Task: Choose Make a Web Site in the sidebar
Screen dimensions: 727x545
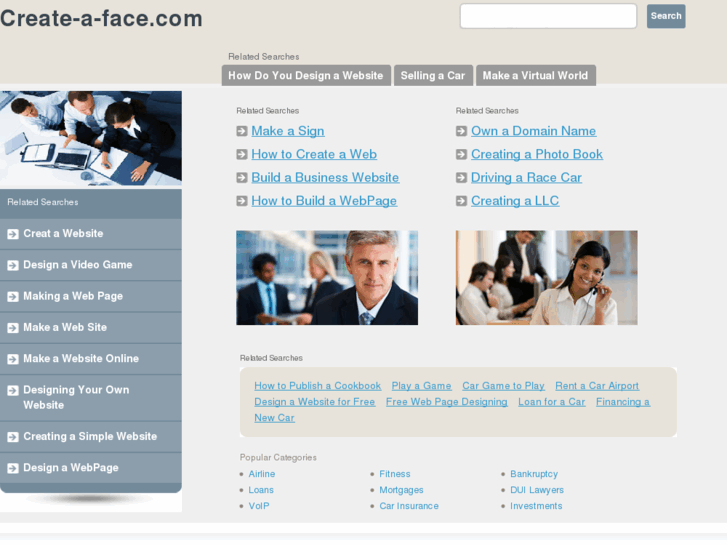Action: [90, 328]
